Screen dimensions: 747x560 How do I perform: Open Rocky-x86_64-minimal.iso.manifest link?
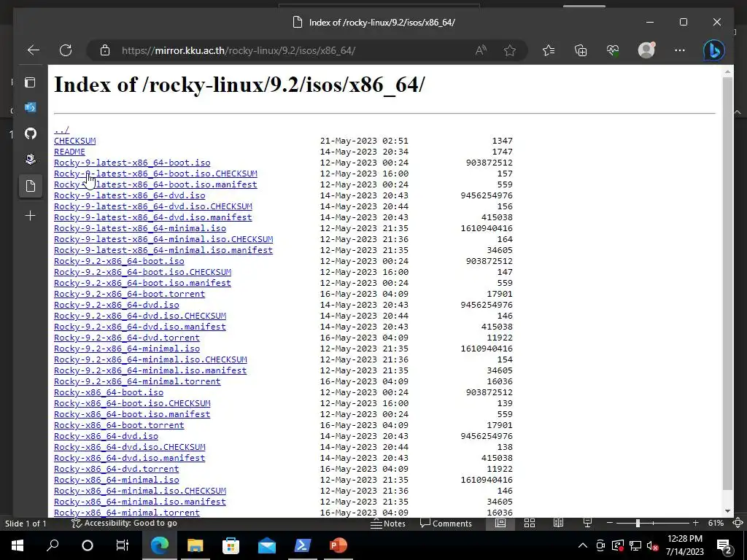(x=140, y=502)
